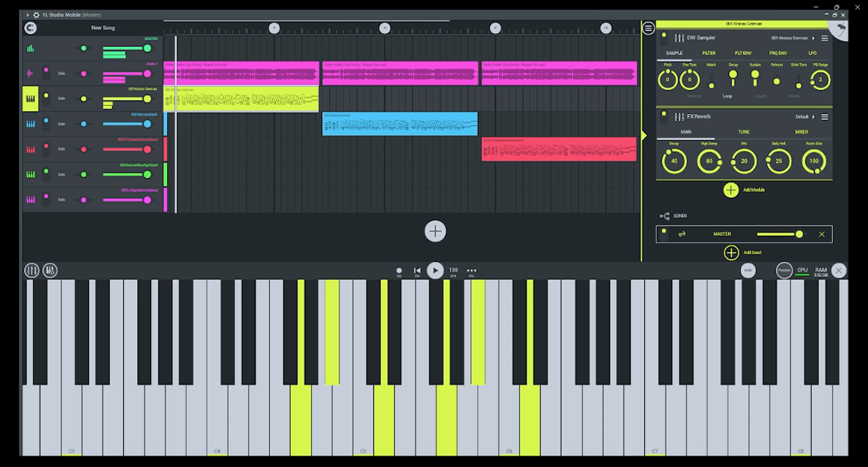Expand the 001-Kronos German preset selector
This screenshot has width=868, height=467.
(793, 38)
